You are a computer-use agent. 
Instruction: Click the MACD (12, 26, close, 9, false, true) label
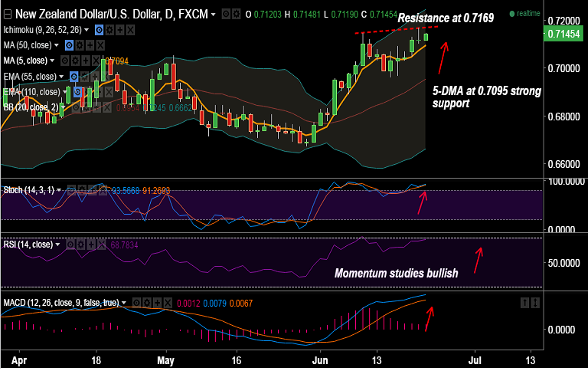61,303
